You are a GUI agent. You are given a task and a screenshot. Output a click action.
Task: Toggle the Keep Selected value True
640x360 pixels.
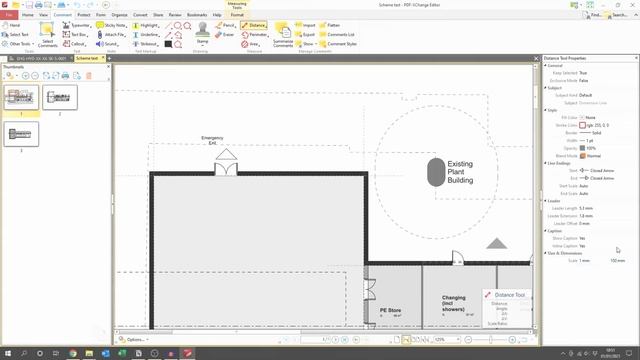583,73
